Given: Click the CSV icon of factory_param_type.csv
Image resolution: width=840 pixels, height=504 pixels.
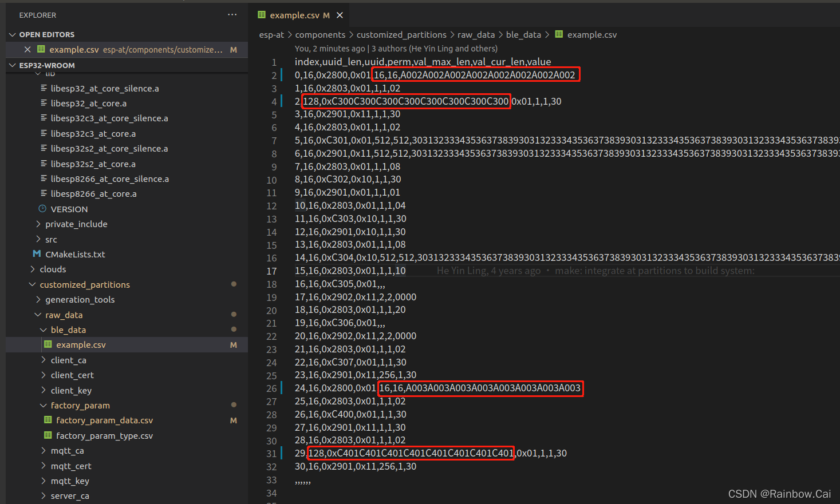Looking at the screenshot, I should (48, 435).
